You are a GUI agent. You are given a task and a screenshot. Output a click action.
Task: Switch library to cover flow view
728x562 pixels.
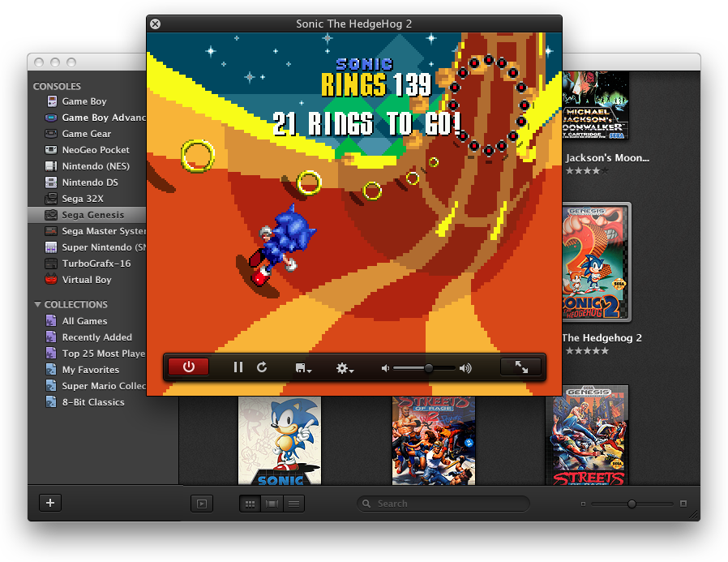272,504
